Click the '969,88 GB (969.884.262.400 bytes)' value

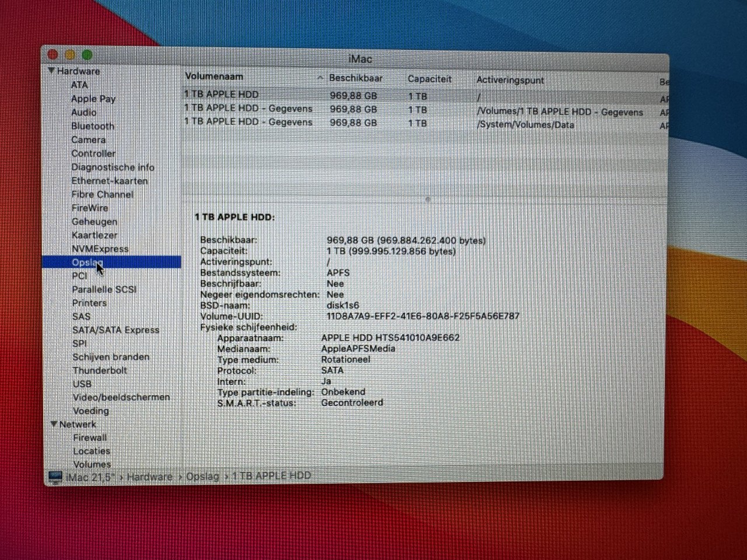coord(406,240)
